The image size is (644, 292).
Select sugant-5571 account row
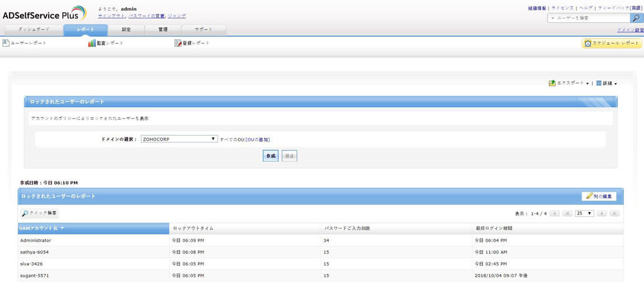(320, 276)
